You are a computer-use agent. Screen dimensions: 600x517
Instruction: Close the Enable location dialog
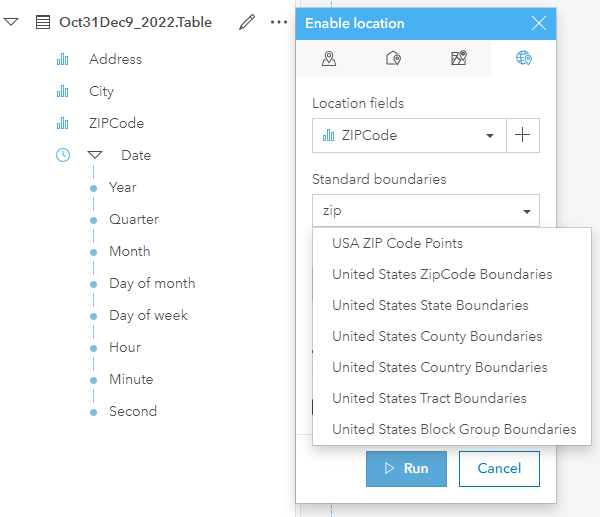pyautogui.click(x=539, y=23)
